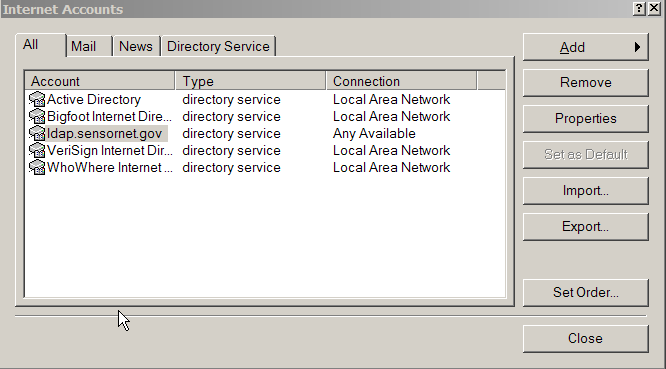This screenshot has height=369, width=666.
Task: Click the Export... button
Action: (586, 227)
